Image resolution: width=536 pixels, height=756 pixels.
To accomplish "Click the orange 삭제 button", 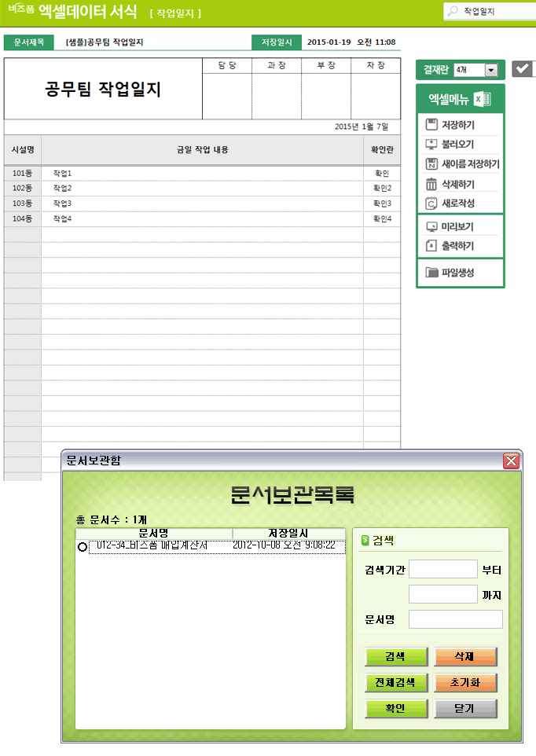I will pyautogui.click(x=465, y=657).
